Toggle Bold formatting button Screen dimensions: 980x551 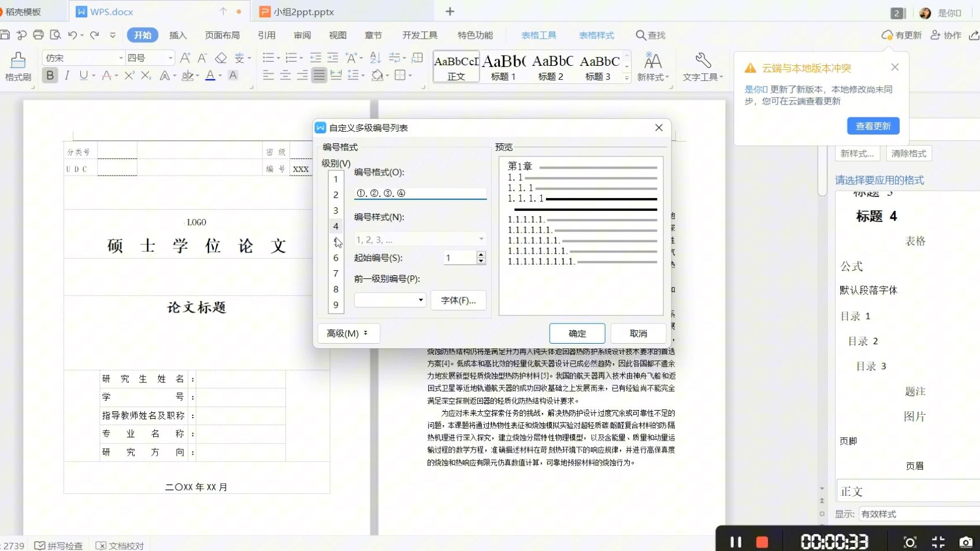point(50,75)
